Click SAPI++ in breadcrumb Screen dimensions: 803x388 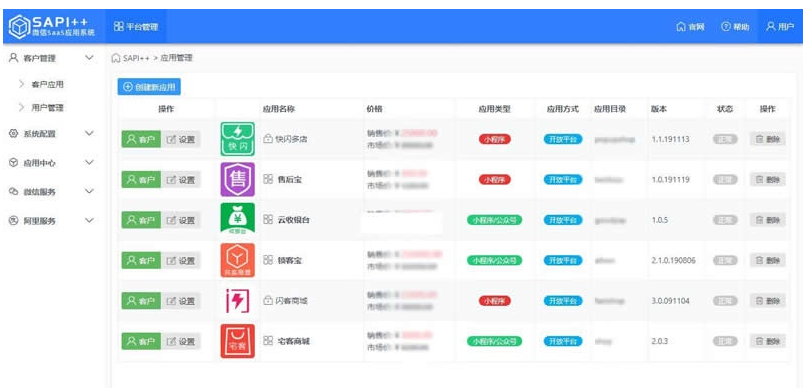tap(136, 58)
